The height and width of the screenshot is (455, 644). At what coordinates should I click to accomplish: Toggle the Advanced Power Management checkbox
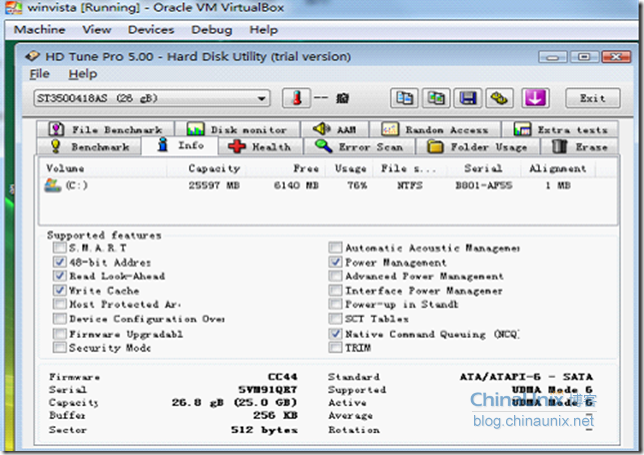tap(336, 276)
